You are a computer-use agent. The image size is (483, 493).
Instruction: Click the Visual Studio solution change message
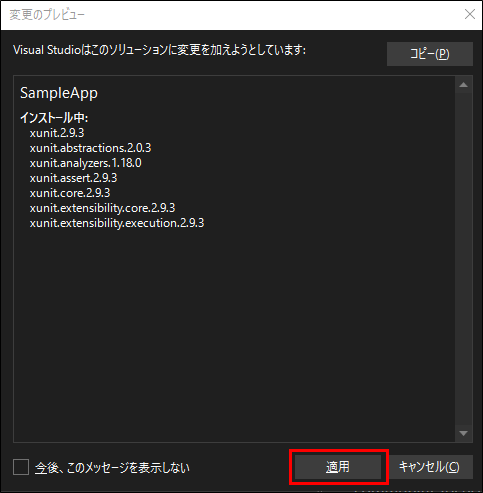[160, 50]
